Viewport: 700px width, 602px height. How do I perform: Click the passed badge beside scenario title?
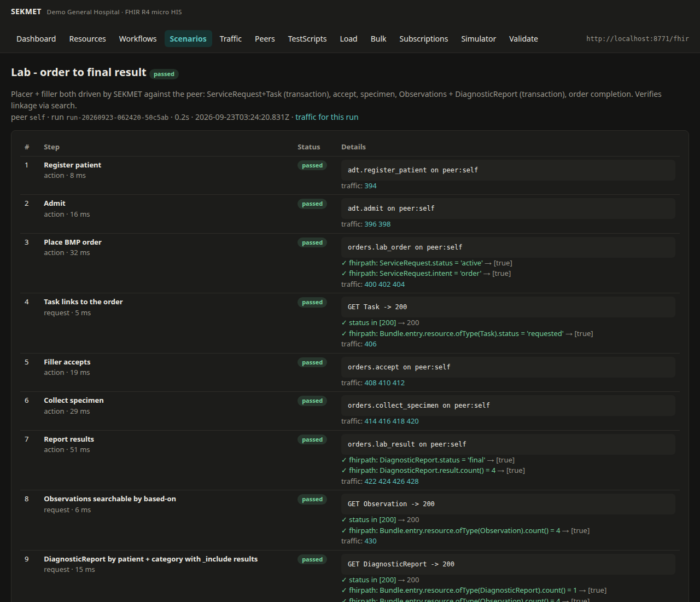pos(164,74)
